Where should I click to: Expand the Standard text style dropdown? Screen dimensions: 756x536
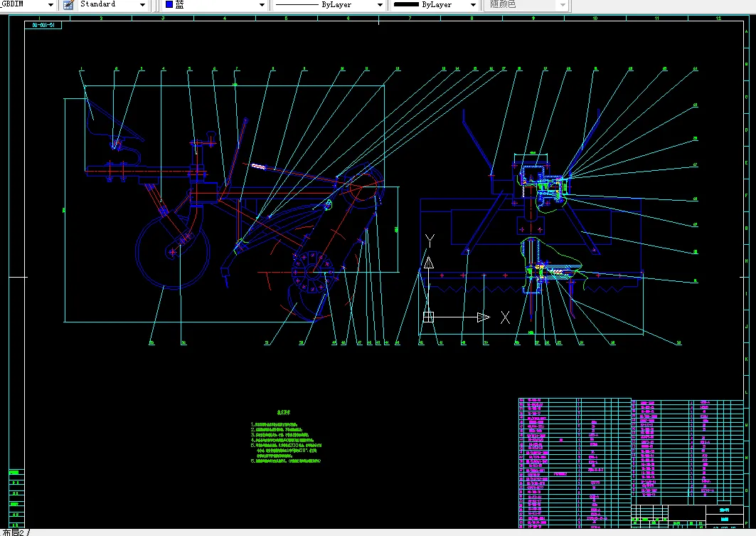pyautogui.click(x=142, y=5)
